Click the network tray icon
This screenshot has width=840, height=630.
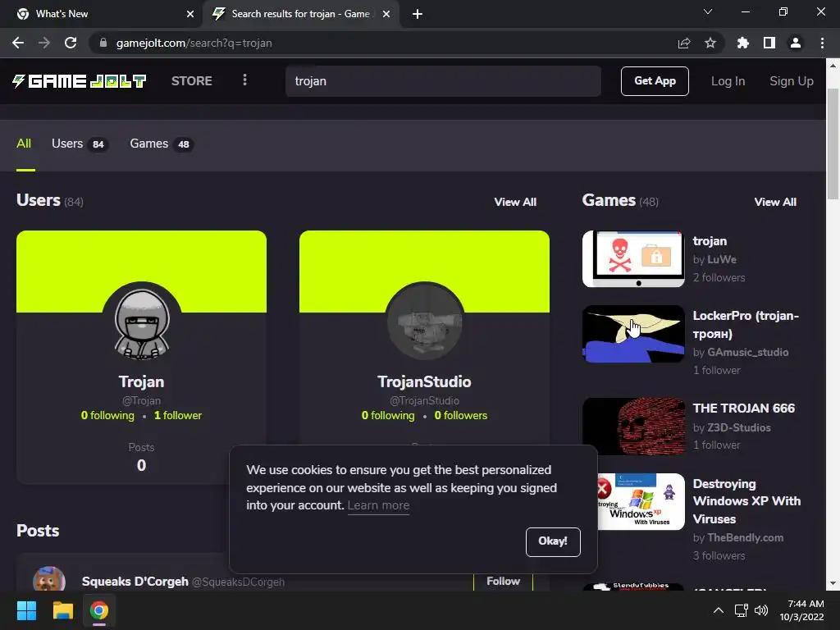[x=742, y=610]
